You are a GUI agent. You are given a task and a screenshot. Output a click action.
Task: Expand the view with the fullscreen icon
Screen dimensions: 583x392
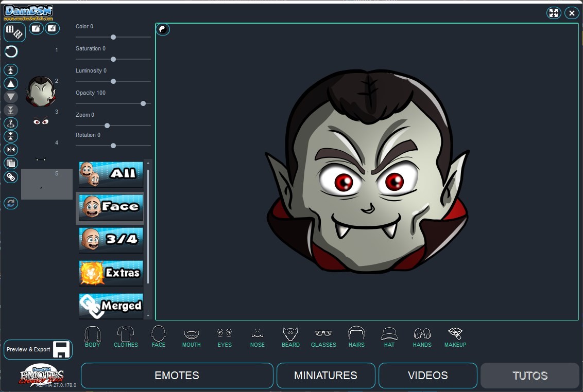point(554,12)
